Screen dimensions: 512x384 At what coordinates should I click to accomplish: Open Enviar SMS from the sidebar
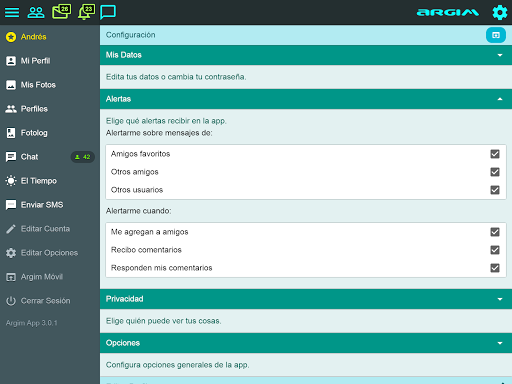tap(50, 205)
